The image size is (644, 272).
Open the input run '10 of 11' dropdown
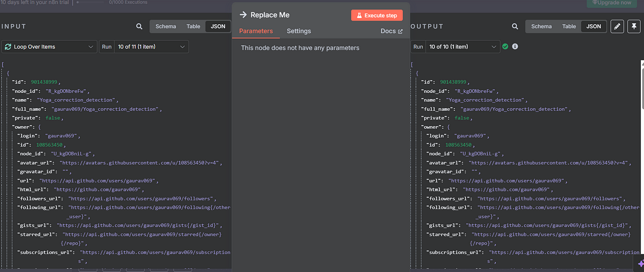tap(151, 47)
